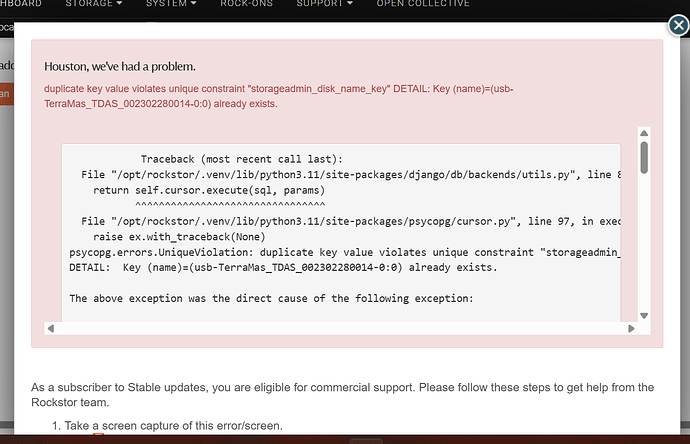690x444 pixels.
Task: Click the duplicate key error message text
Action: pyautogui.click(x=279, y=96)
